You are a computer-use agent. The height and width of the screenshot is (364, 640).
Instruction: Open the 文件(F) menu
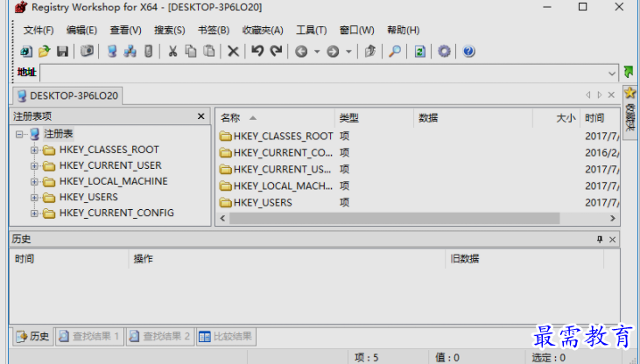39,31
